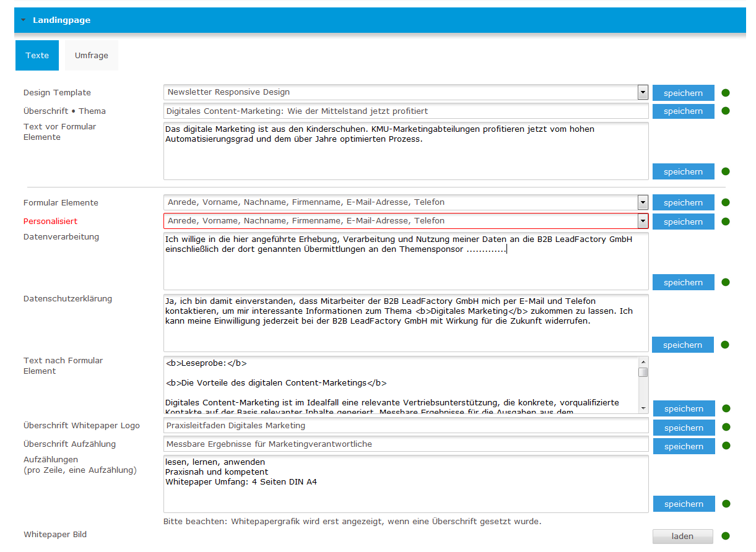This screenshot has height=552, width=756.
Task: Save the Aufzählungen list
Action: (684, 504)
